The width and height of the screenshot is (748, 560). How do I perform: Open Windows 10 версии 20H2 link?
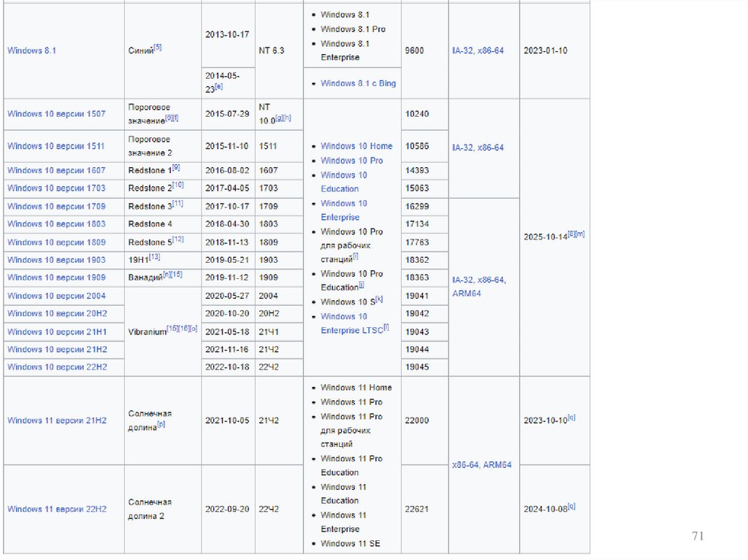click(57, 313)
